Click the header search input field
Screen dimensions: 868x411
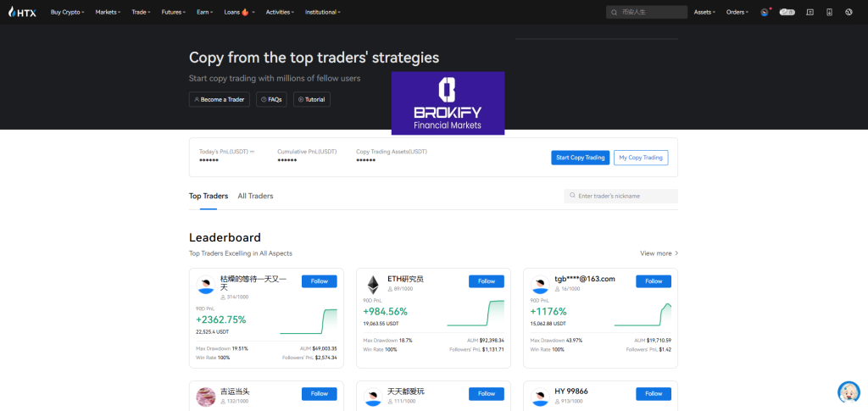(x=647, y=12)
